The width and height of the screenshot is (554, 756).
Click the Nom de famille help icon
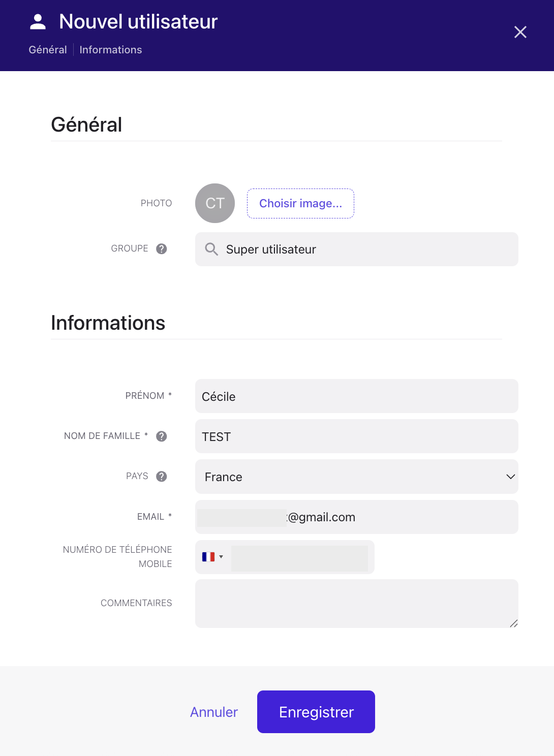point(162,436)
